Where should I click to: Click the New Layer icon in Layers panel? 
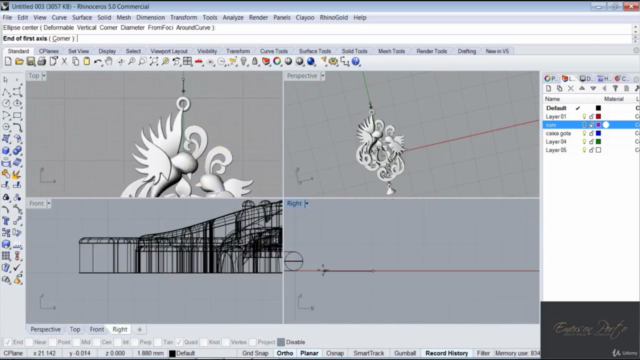tap(549, 89)
